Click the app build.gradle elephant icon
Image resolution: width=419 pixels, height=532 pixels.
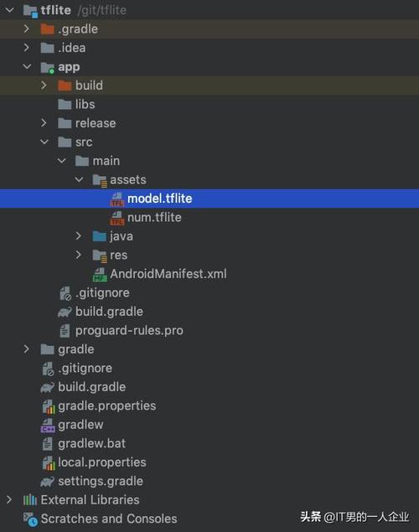point(65,312)
